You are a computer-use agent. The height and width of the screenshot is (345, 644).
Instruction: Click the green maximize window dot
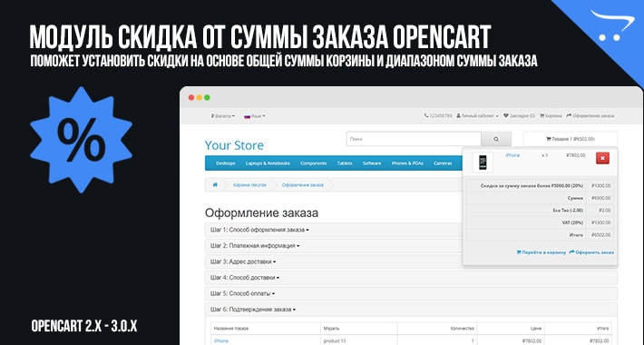pyautogui.click(x=208, y=97)
